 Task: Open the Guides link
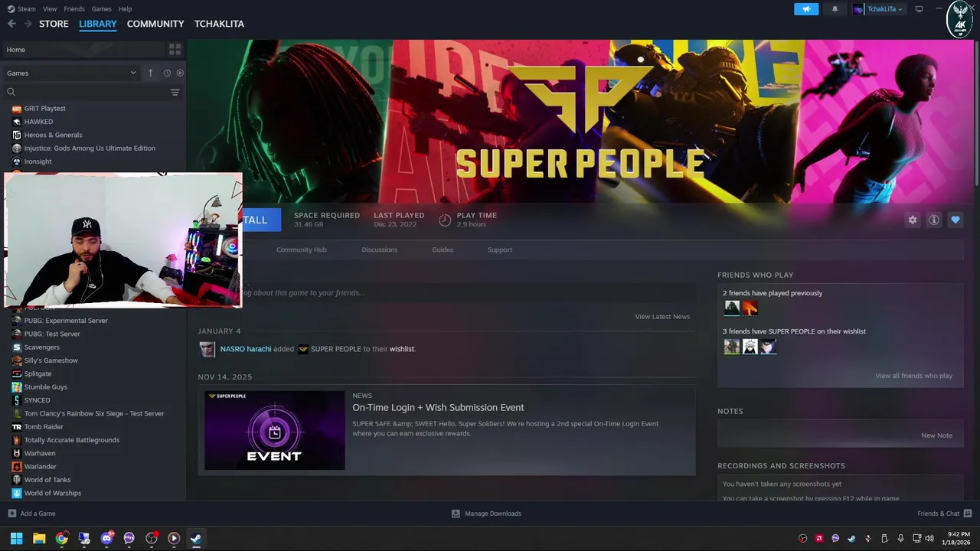click(x=443, y=249)
